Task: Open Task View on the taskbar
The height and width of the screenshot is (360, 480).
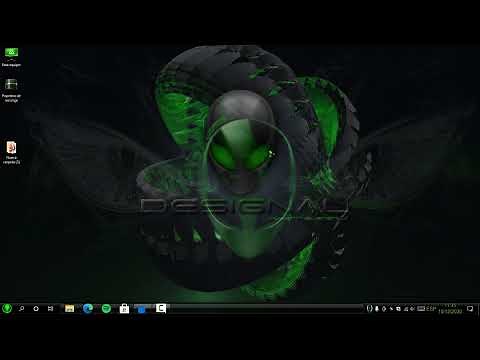Action: 50,309
